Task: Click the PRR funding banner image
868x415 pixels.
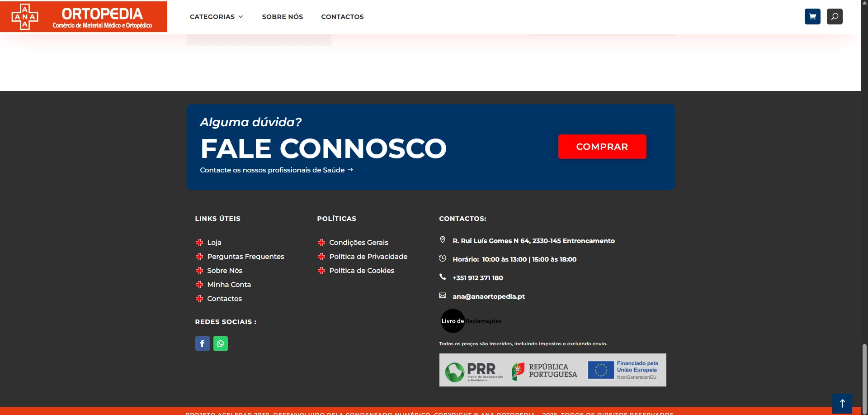Action: (552, 370)
